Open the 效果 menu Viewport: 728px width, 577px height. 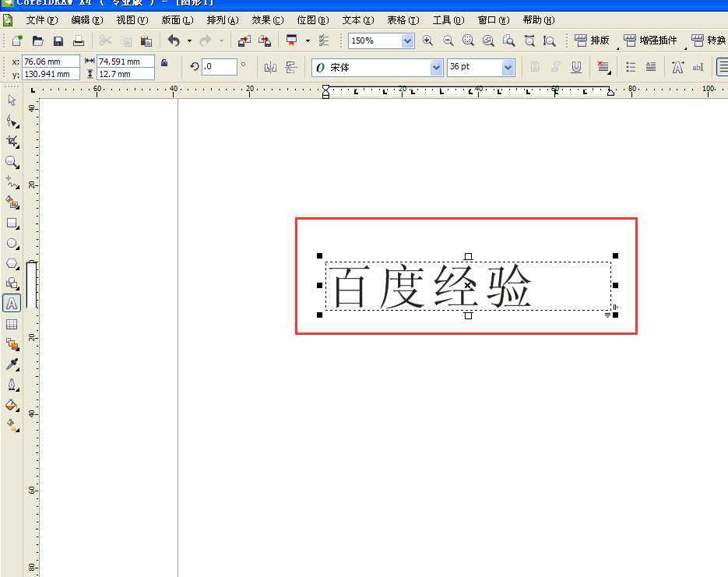point(267,20)
